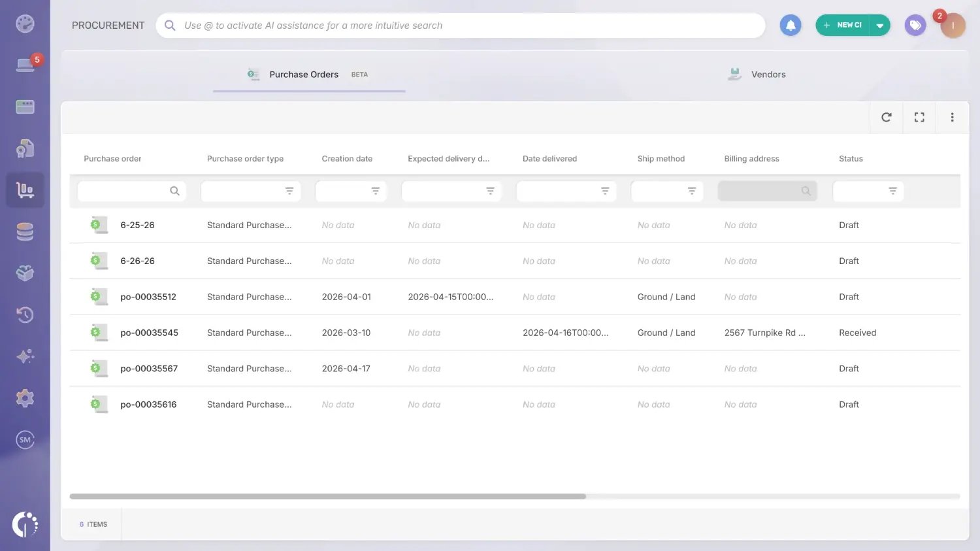Switch to the Vendors tab
This screenshot has height=551, width=980.
[x=757, y=75]
